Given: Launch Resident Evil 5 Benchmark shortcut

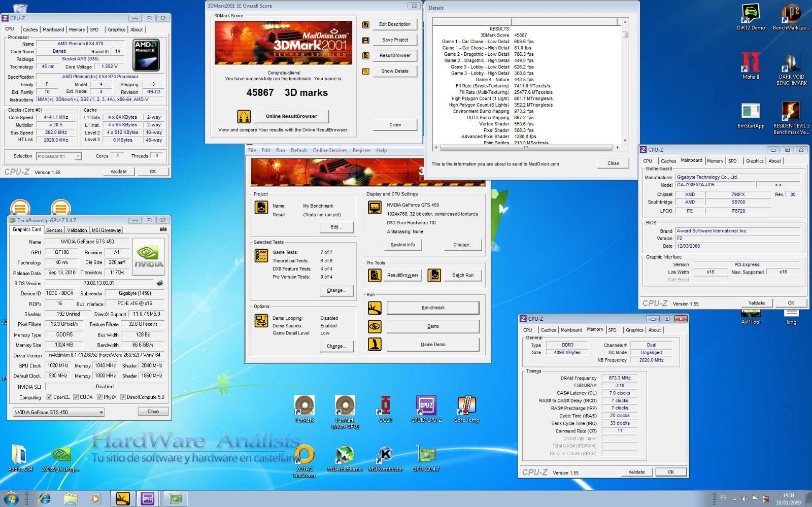Looking at the screenshot, I should coord(791,118).
